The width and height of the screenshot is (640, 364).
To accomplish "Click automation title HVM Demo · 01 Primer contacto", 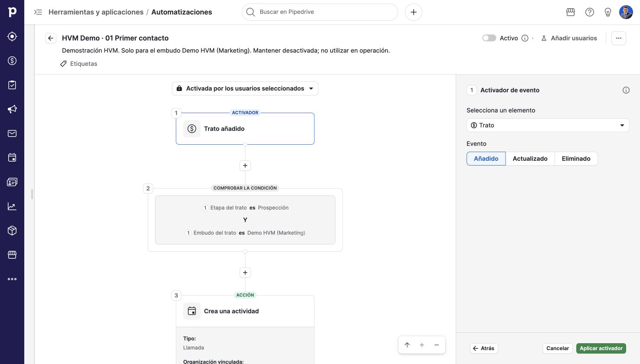I will tap(115, 38).
